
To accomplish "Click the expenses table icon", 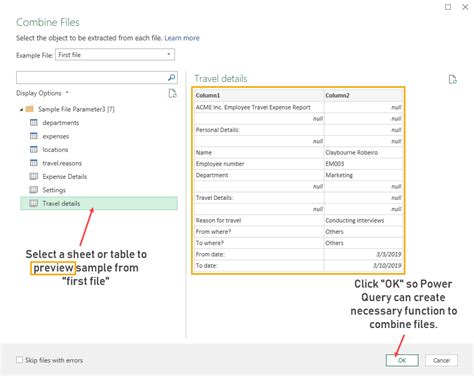I will [x=34, y=136].
